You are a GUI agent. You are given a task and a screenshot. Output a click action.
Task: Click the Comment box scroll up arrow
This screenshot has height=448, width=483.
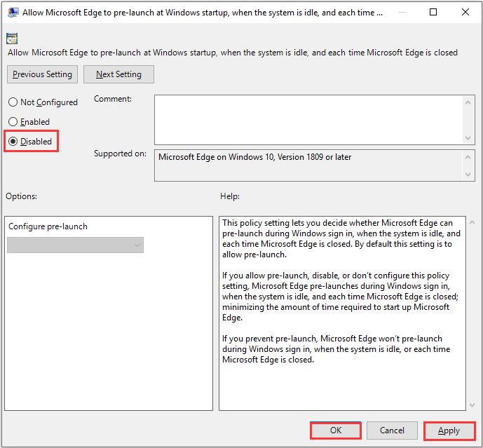468,102
